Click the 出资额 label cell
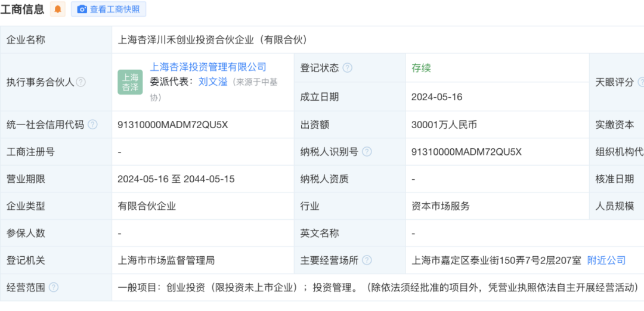 tap(350, 125)
